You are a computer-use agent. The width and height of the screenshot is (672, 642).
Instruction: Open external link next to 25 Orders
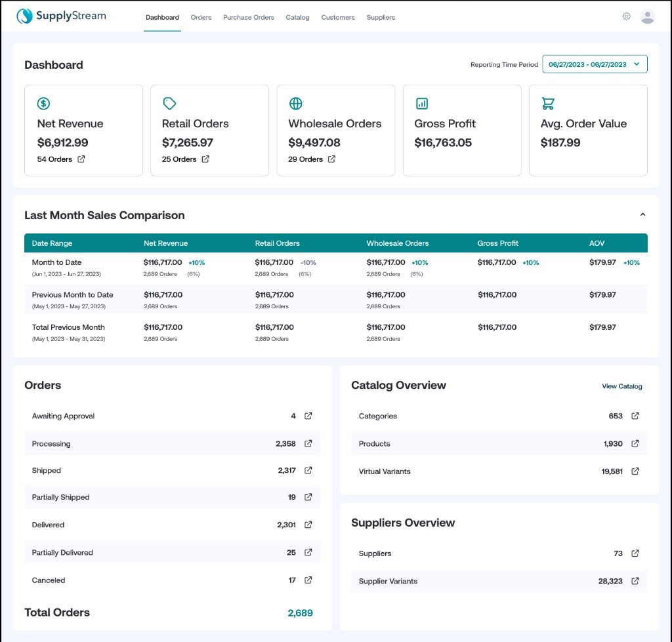pyautogui.click(x=205, y=159)
